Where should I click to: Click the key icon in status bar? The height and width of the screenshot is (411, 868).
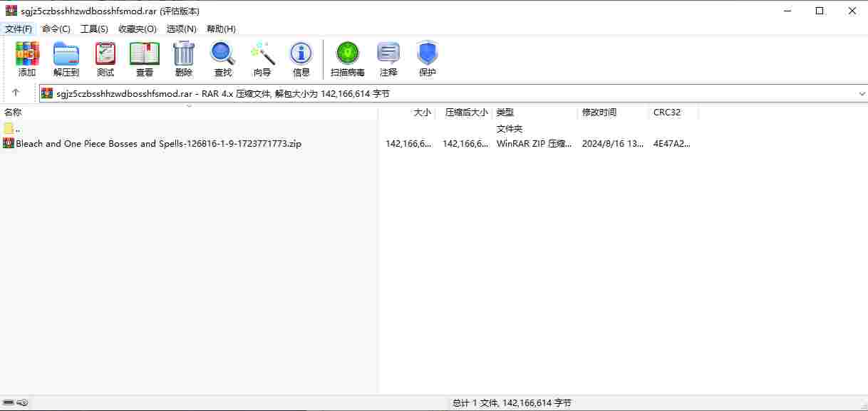click(x=23, y=403)
